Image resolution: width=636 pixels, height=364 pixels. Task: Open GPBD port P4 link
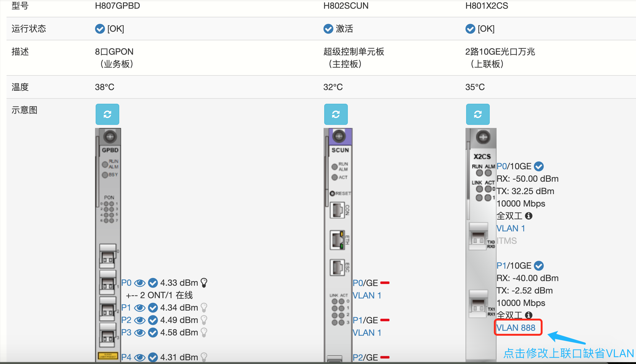[x=126, y=357]
